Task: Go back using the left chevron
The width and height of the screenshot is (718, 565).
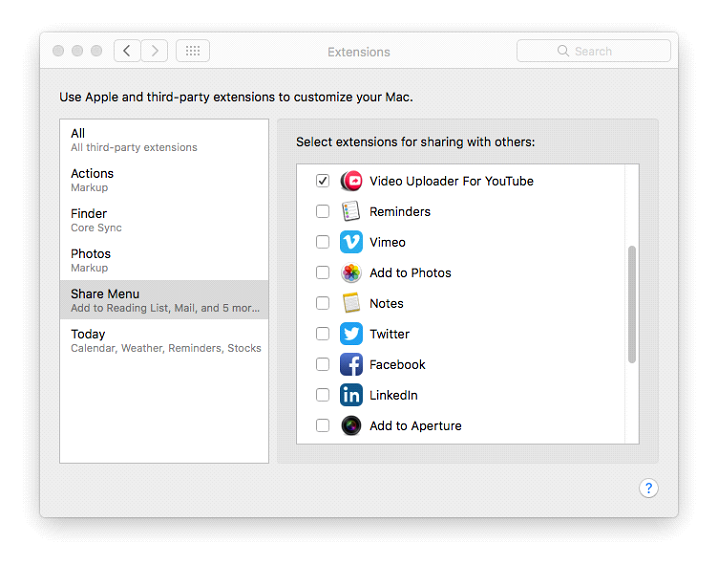Action: click(x=127, y=51)
